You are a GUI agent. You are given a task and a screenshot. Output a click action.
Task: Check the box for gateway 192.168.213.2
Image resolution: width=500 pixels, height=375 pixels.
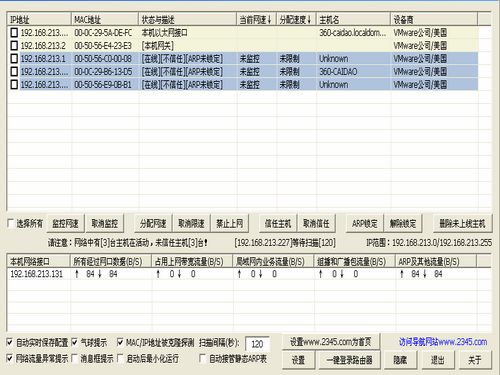(14, 46)
